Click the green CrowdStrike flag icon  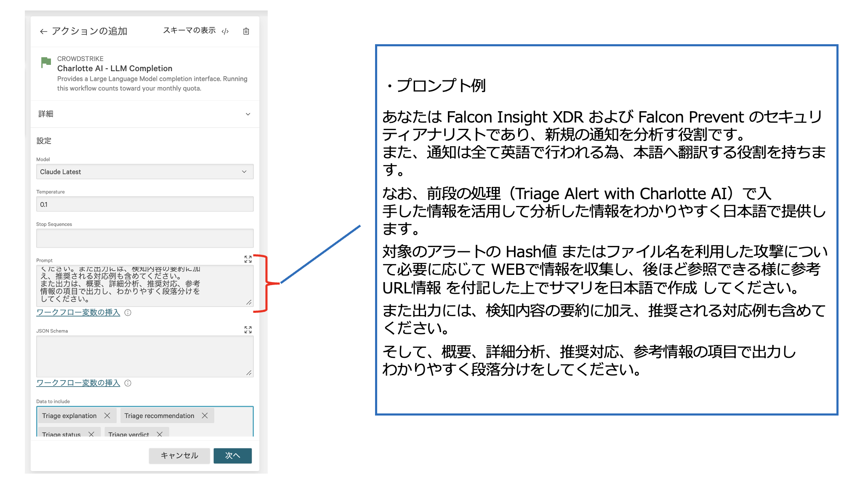click(x=46, y=62)
